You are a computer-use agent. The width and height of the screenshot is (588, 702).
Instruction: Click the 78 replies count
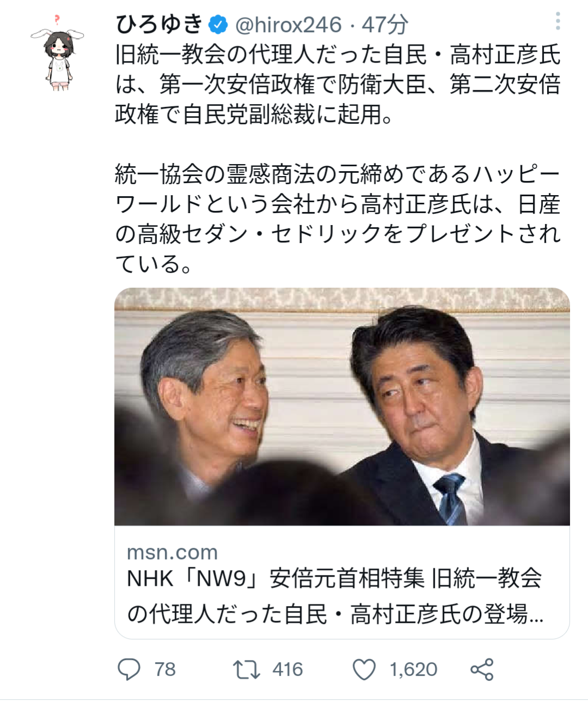coord(165,669)
